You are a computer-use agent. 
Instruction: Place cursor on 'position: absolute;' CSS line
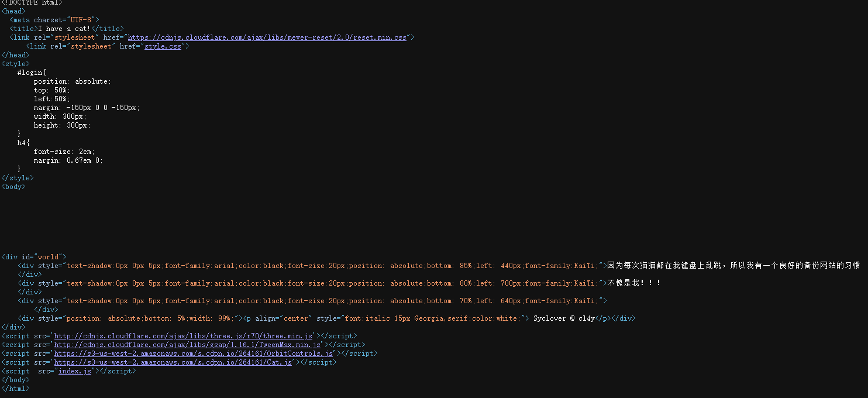click(x=72, y=81)
